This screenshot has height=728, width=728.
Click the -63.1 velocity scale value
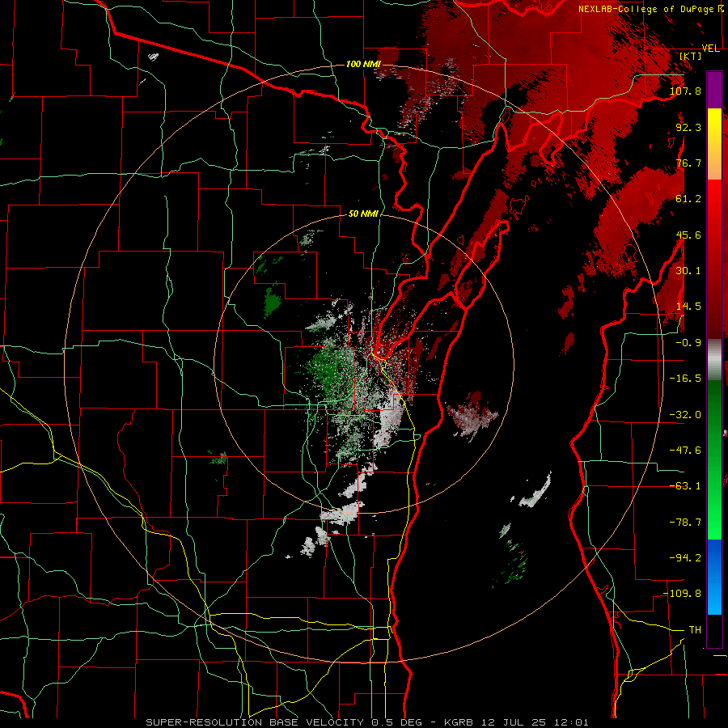tap(685, 486)
